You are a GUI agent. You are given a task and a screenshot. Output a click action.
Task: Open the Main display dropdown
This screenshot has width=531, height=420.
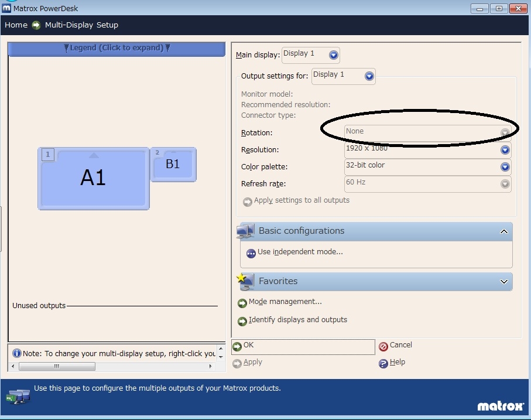310,55
